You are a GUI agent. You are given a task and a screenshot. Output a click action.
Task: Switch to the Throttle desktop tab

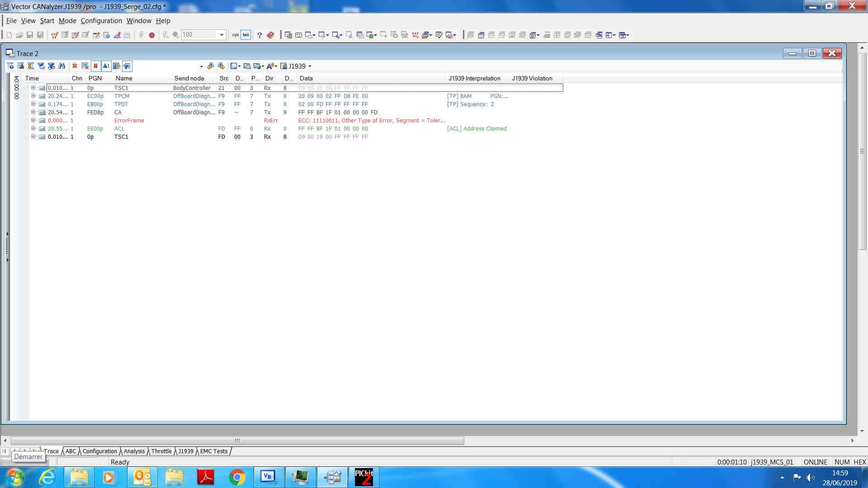pos(161,451)
